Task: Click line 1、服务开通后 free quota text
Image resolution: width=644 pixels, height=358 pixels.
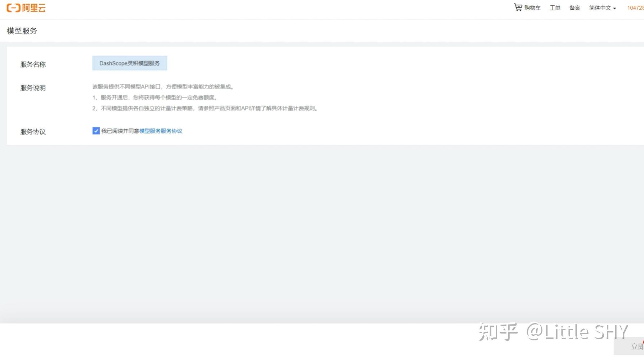Action: tap(155, 98)
